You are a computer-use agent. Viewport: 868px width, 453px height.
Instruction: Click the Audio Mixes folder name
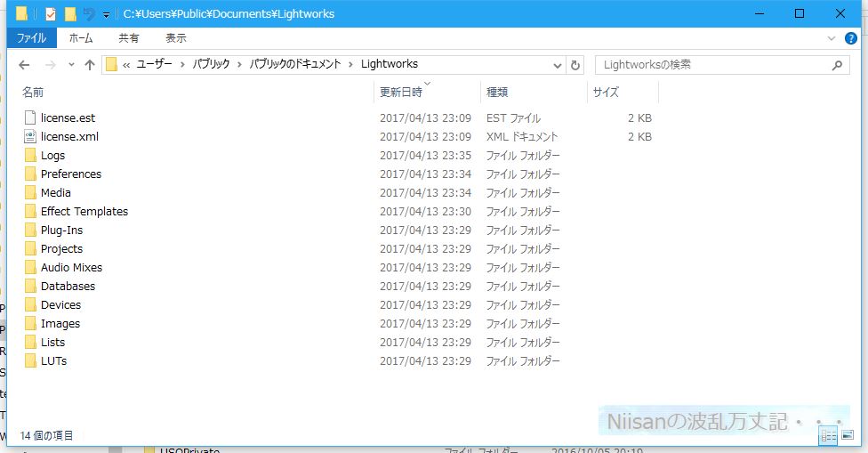coord(71,268)
